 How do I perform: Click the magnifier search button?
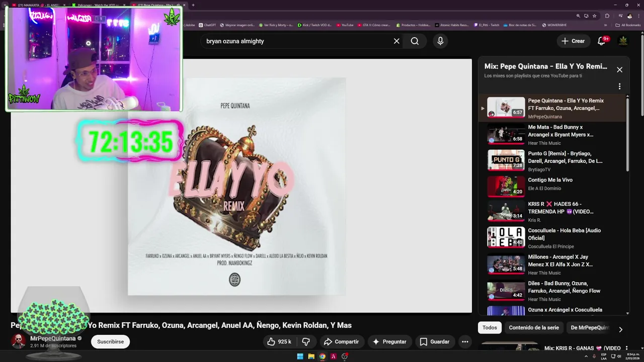point(415,41)
